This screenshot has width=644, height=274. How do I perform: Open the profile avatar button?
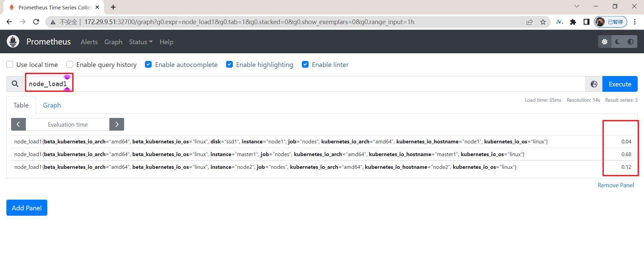tap(611, 22)
